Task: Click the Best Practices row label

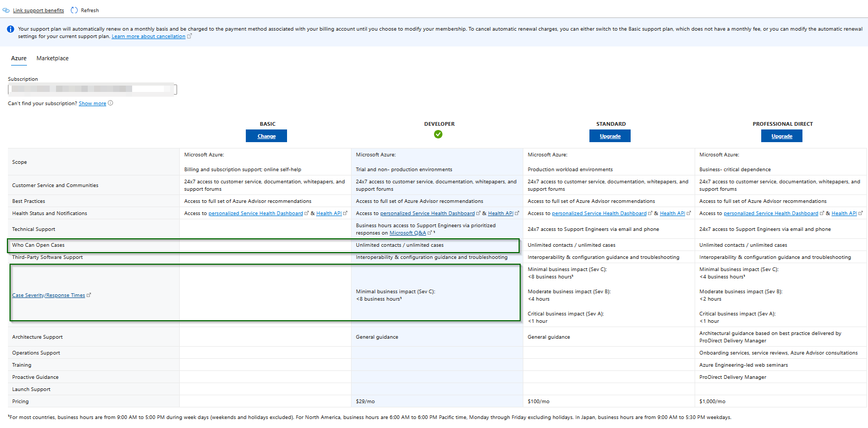Action: (x=29, y=201)
